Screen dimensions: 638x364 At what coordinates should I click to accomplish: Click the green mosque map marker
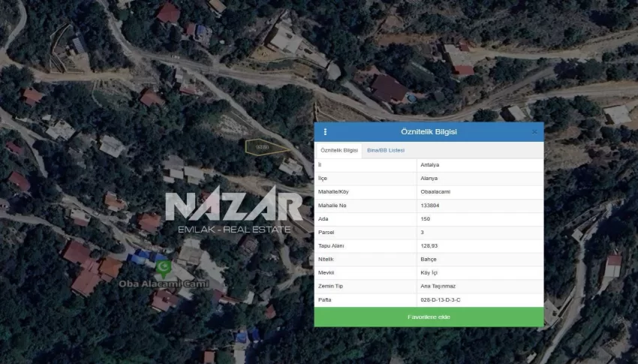tap(163, 266)
